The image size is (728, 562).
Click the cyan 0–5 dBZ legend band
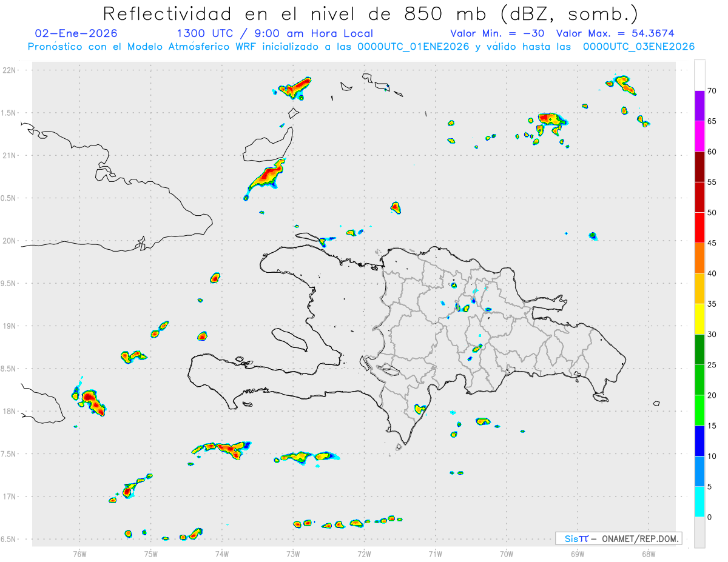coord(699,502)
